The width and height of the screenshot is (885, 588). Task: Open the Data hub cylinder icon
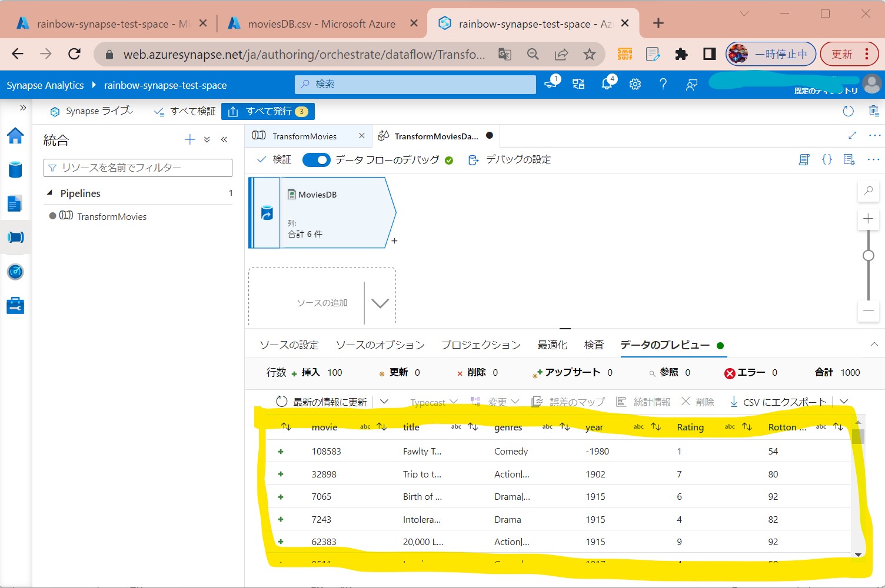pyautogui.click(x=15, y=170)
